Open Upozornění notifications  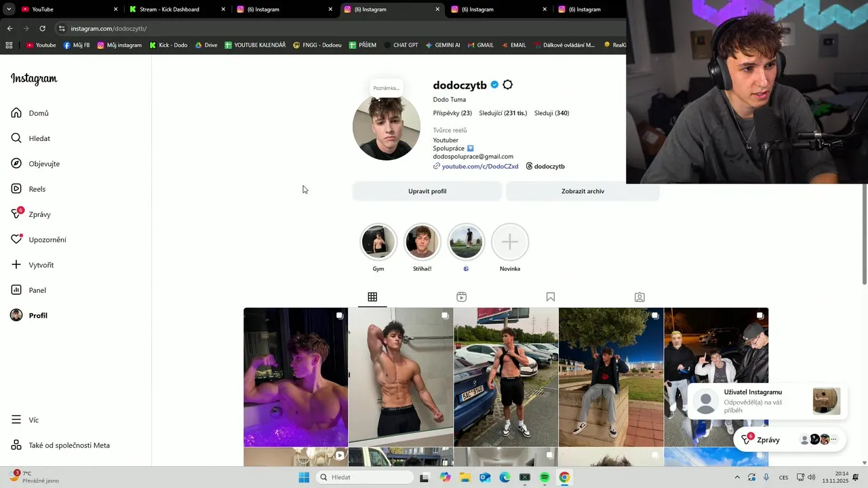(47, 240)
